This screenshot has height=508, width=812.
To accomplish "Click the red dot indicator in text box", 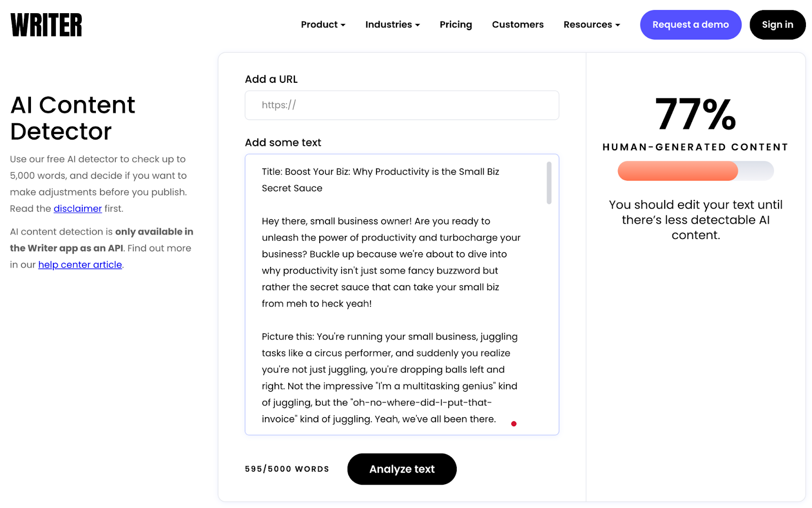I will tap(514, 424).
